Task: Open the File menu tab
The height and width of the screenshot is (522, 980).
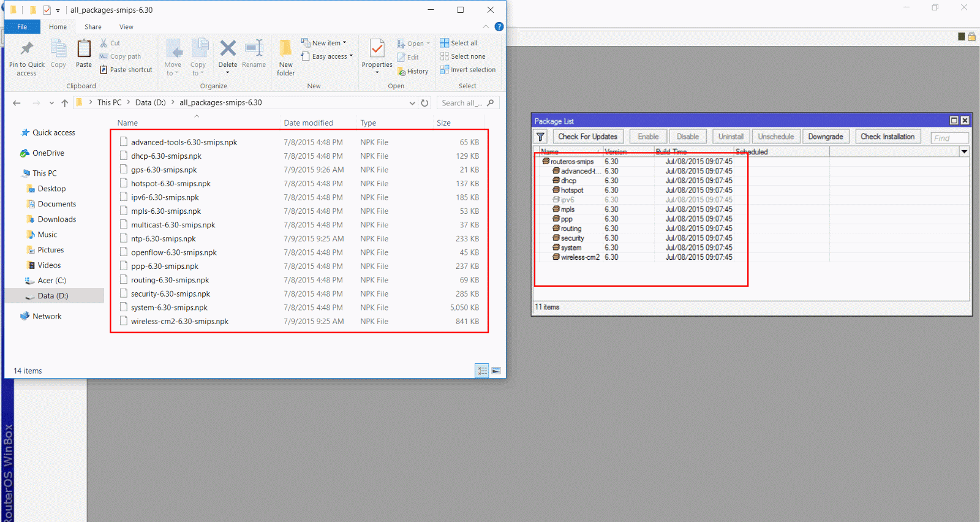Action: pyautogui.click(x=22, y=27)
